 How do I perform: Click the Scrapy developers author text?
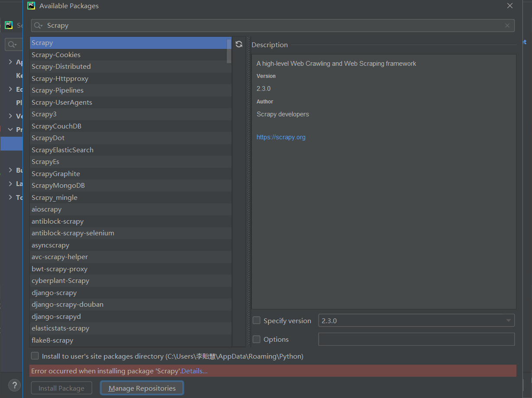[283, 114]
